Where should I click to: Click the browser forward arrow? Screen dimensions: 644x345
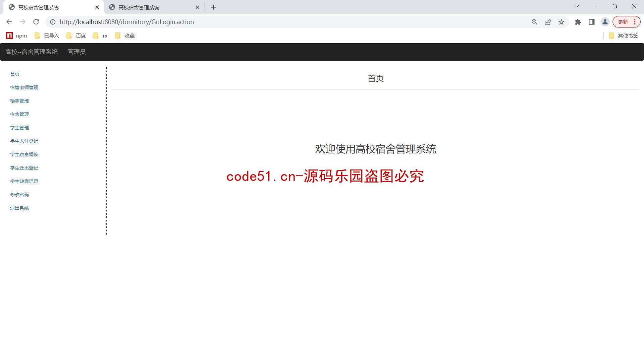pyautogui.click(x=22, y=22)
